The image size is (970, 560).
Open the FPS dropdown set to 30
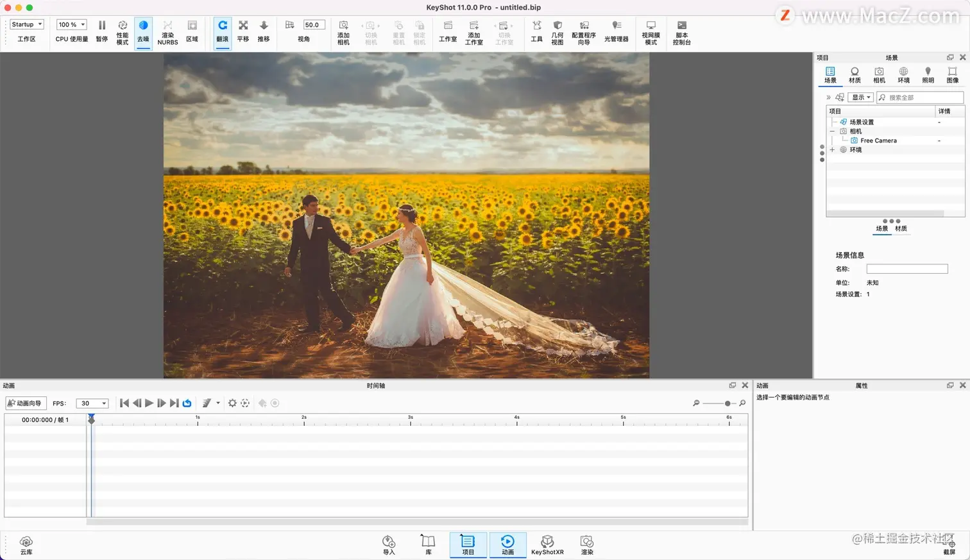point(92,403)
